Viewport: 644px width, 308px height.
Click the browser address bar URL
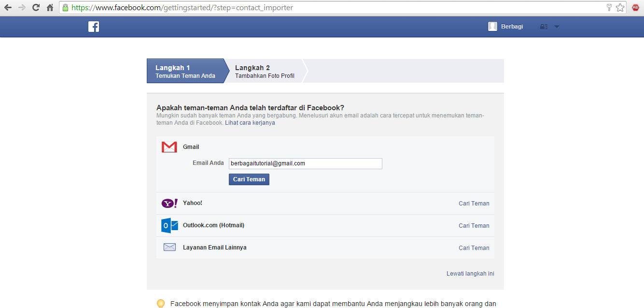[x=182, y=8]
